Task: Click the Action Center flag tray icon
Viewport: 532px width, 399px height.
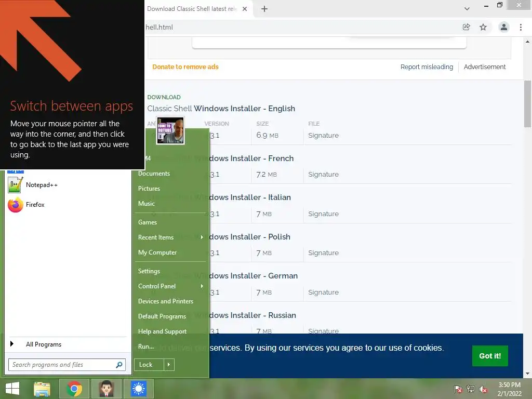Action: (458, 389)
